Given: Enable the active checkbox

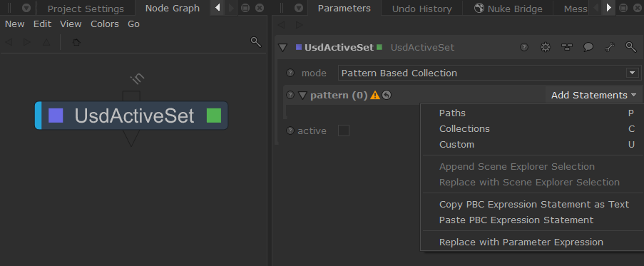Looking at the screenshot, I should (343, 131).
